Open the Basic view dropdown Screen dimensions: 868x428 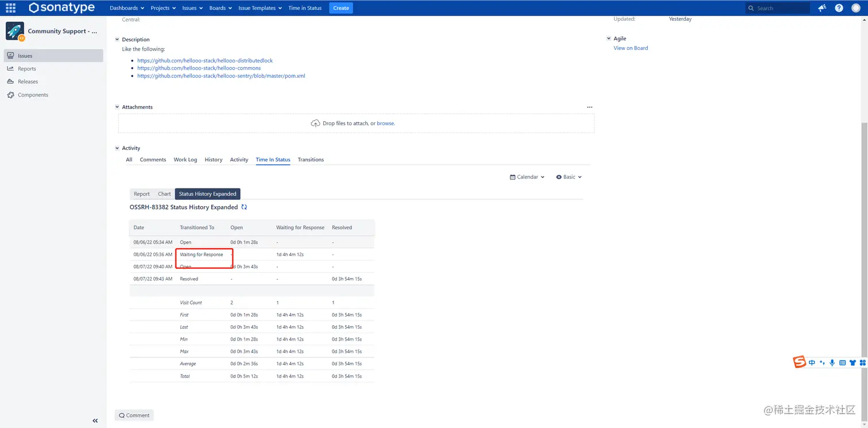(569, 178)
